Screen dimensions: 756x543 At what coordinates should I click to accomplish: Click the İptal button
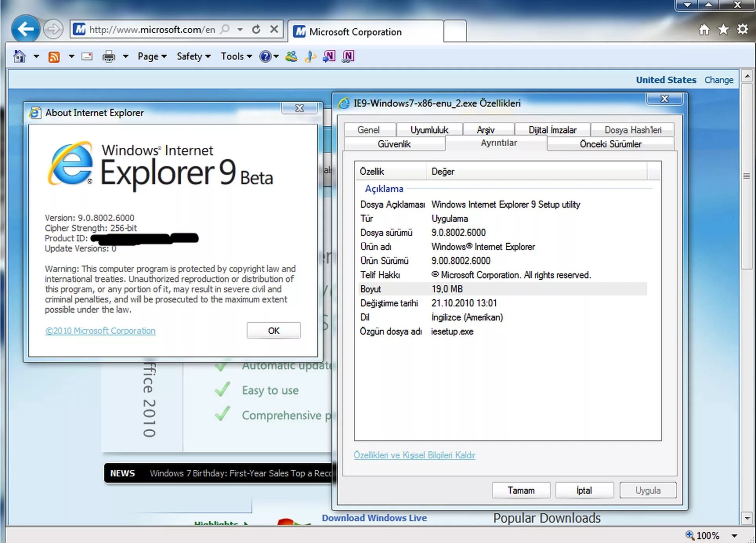(584, 490)
